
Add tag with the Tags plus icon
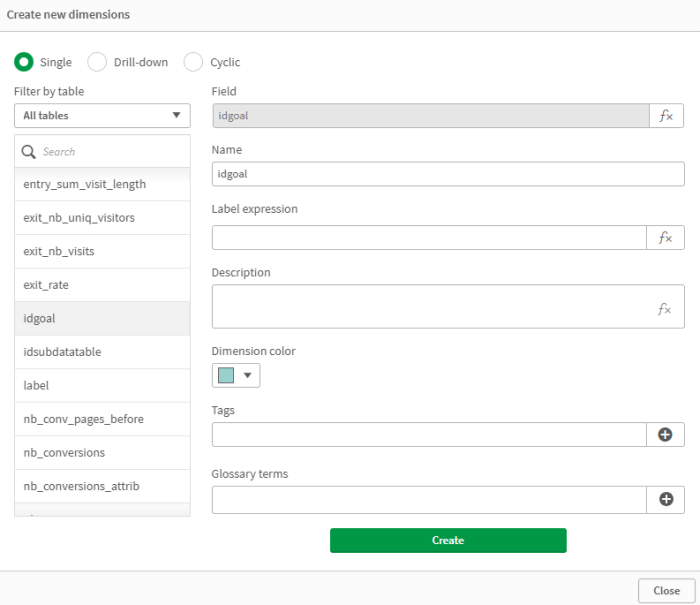click(x=665, y=434)
